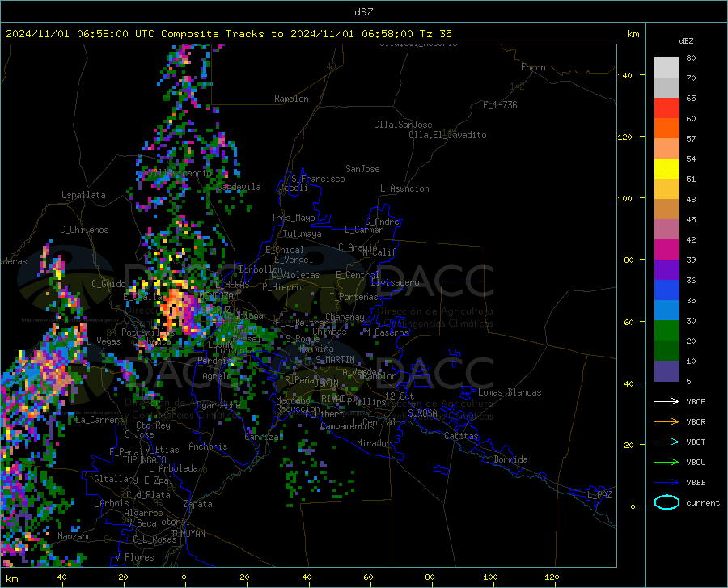
Task: Click the 'Catitas' map label
Action: (461, 436)
